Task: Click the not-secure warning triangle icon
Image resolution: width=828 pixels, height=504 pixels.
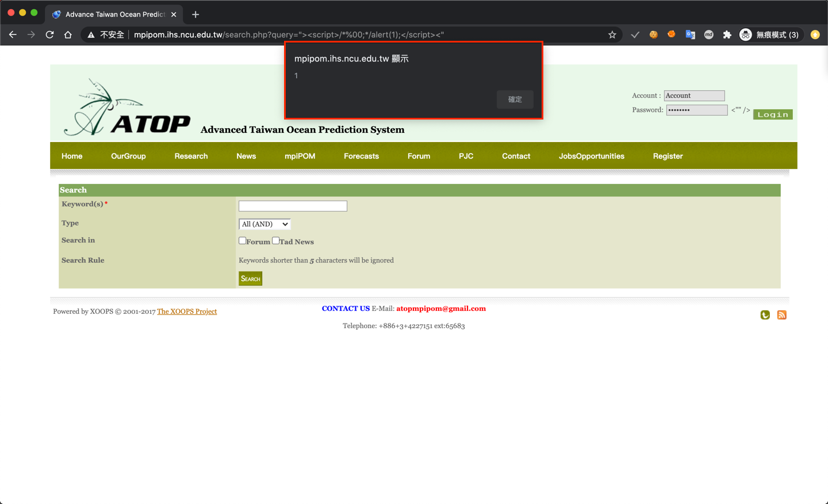Action: (91, 35)
